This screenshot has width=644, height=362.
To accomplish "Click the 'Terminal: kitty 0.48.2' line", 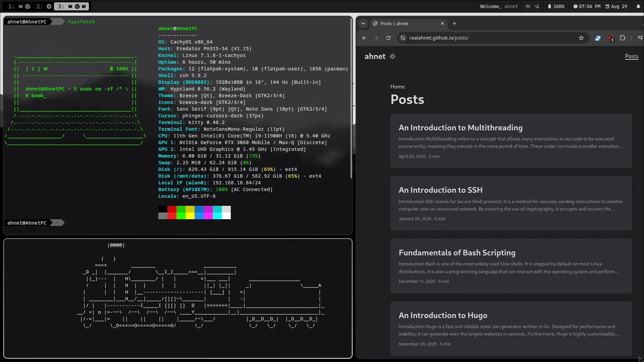I will pos(192,122).
